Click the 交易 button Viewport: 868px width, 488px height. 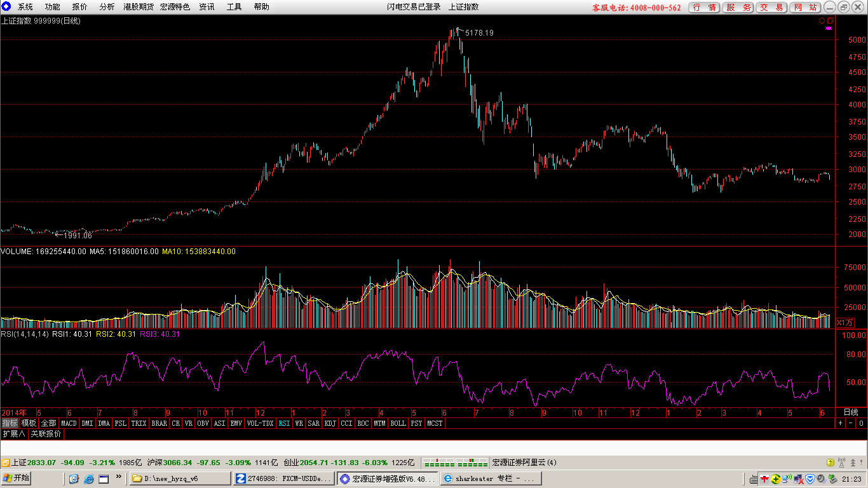point(771,8)
